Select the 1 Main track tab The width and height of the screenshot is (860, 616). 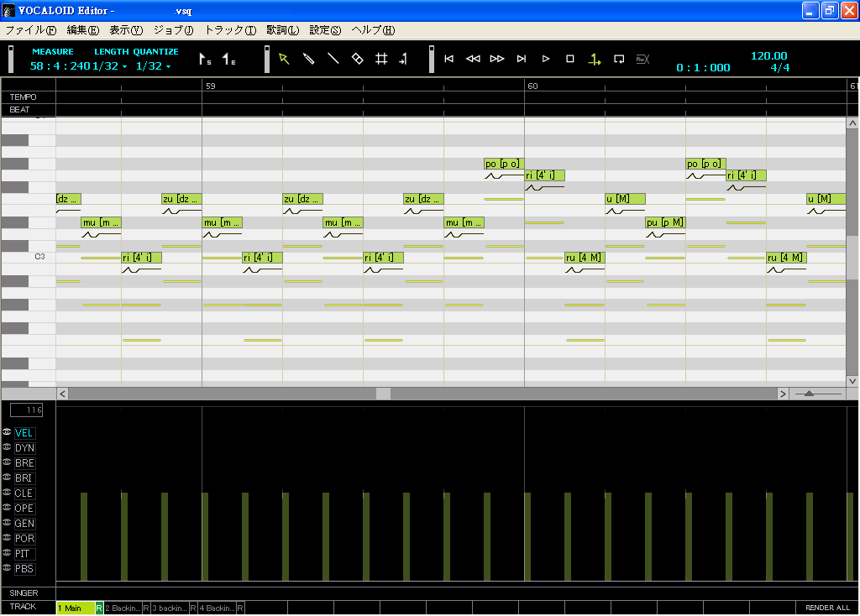[76, 608]
